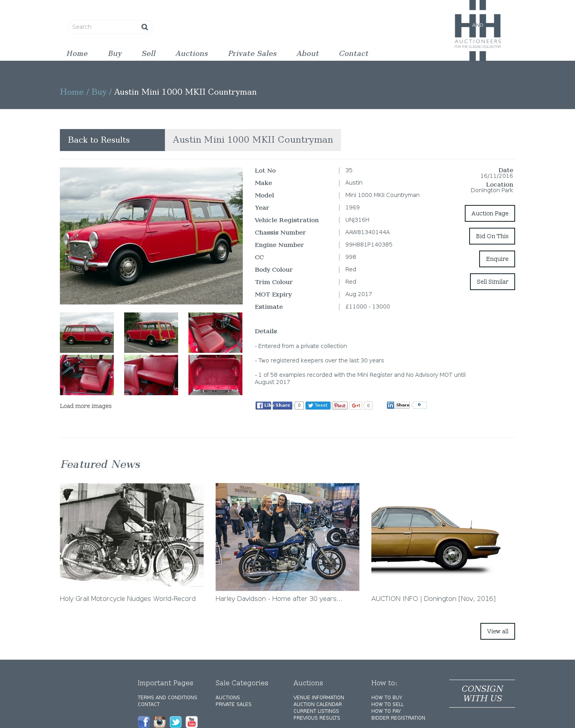The image size is (575, 728).
Task: Open the YouTube icon in footer
Action: pos(192,722)
